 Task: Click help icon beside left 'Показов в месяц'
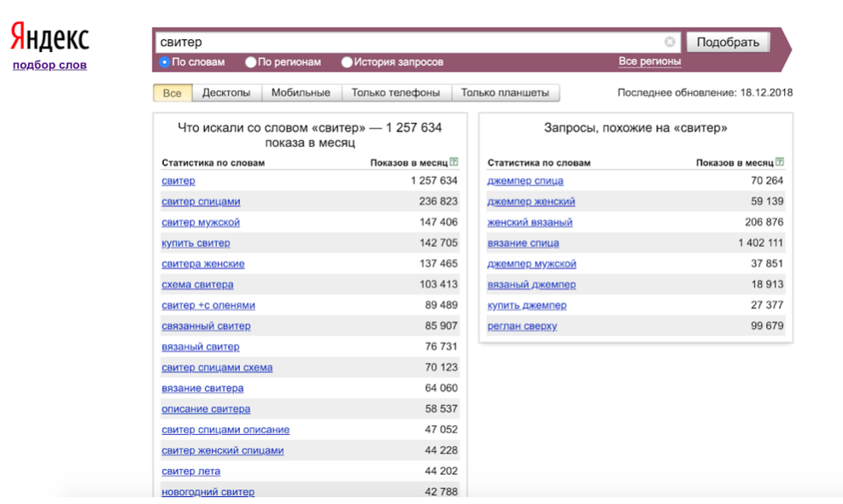click(454, 162)
